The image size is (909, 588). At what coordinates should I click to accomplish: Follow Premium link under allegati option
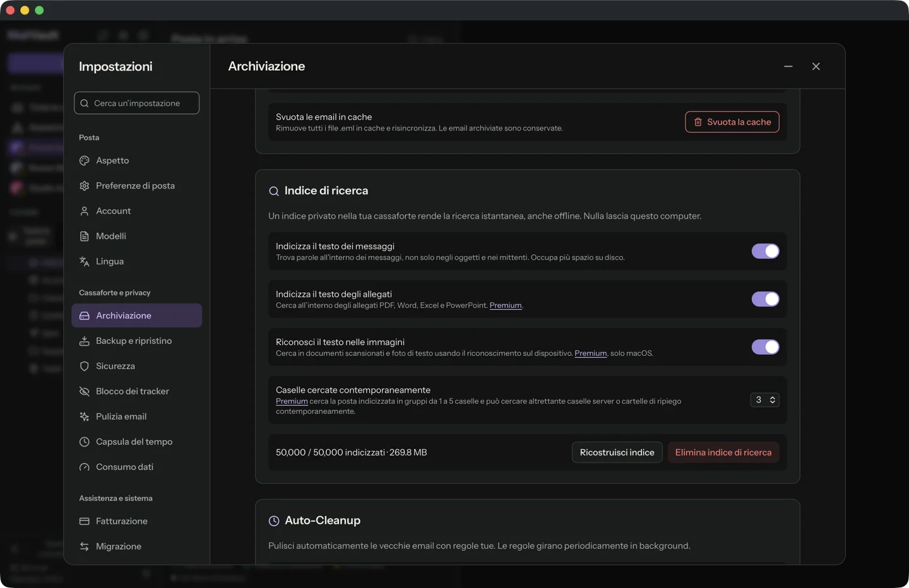click(506, 305)
